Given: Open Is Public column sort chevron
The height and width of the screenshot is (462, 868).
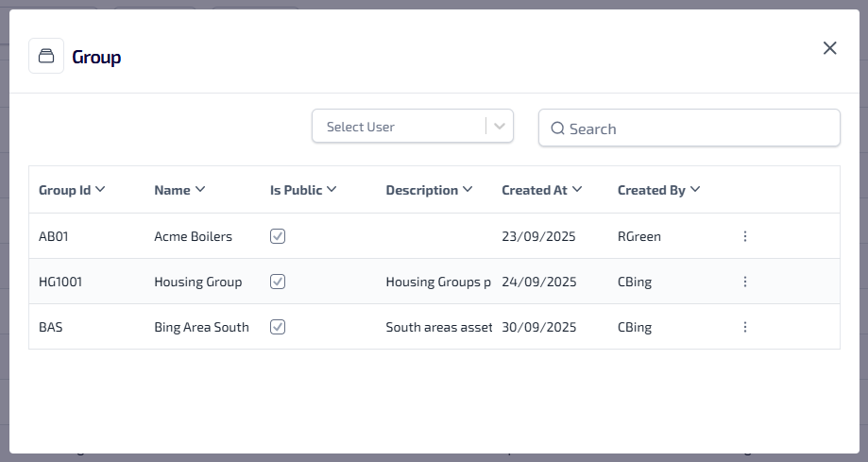Looking at the screenshot, I should point(332,190).
